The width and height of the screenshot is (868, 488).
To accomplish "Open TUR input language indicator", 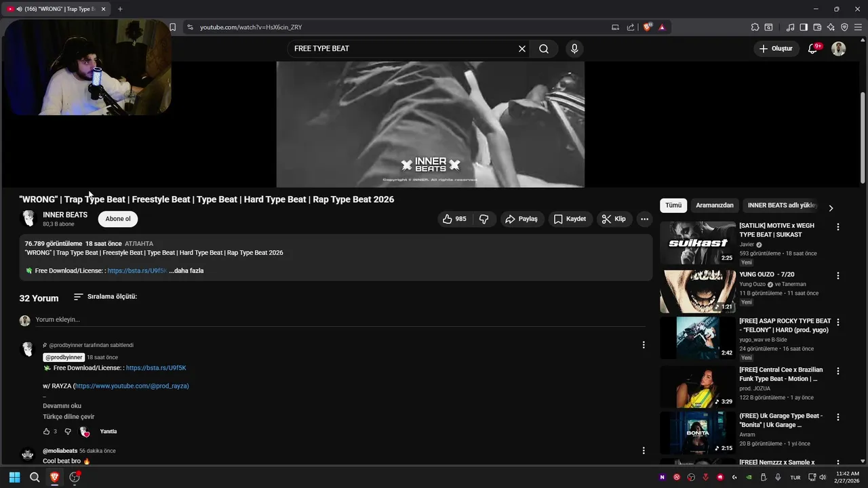I will coord(795,477).
